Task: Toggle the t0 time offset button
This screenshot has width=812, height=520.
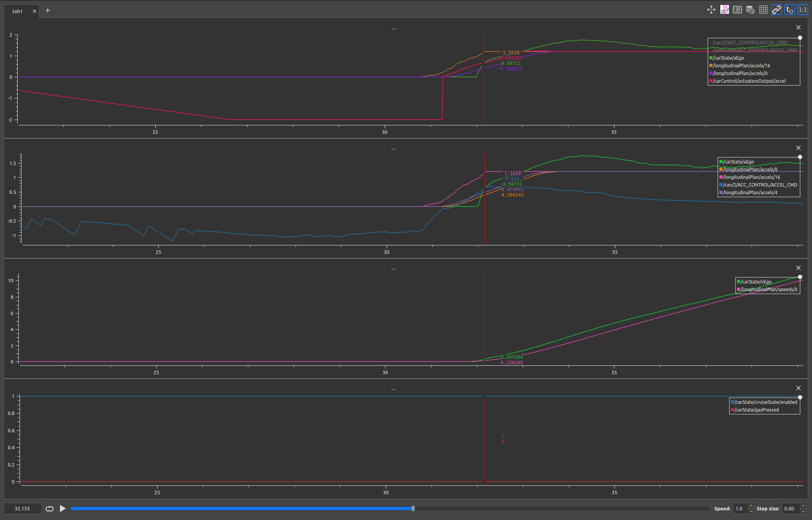Action: pyautogui.click(x=789, y=10)
